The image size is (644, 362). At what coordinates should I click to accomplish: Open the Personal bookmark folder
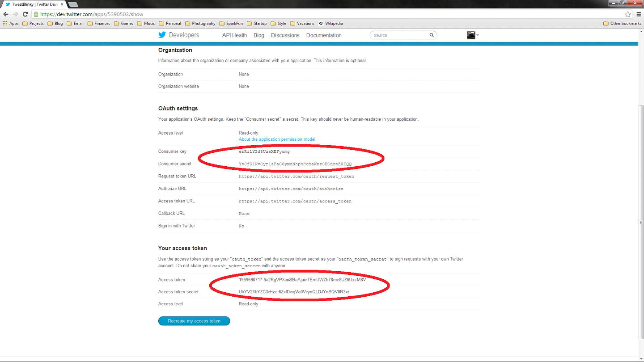pos(170,23)
